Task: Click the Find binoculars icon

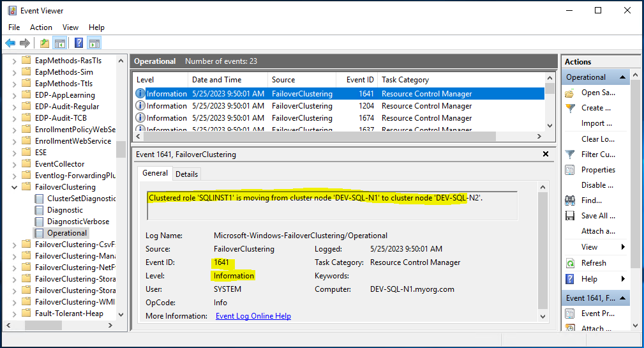Action: tap(570, 200)
